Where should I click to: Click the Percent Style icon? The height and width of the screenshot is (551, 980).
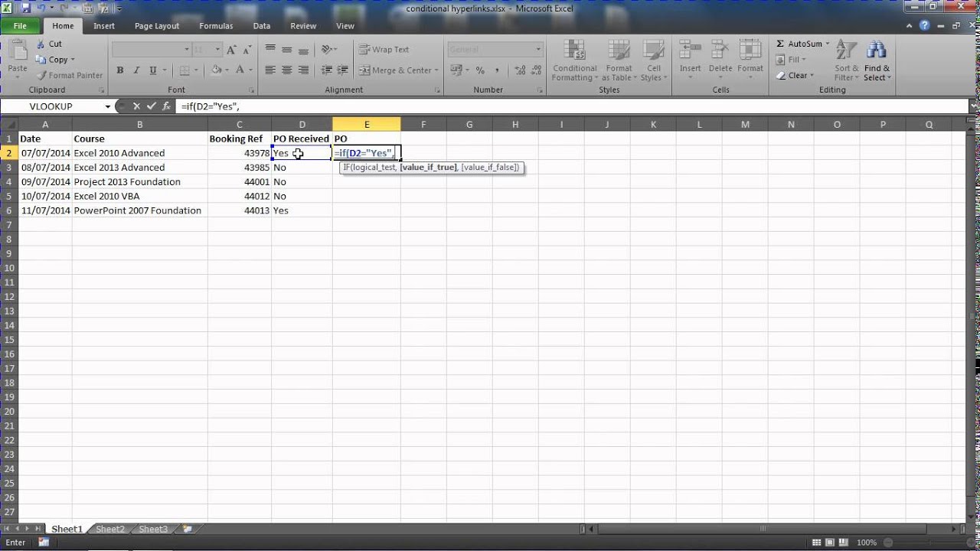[x=480, y=70]
